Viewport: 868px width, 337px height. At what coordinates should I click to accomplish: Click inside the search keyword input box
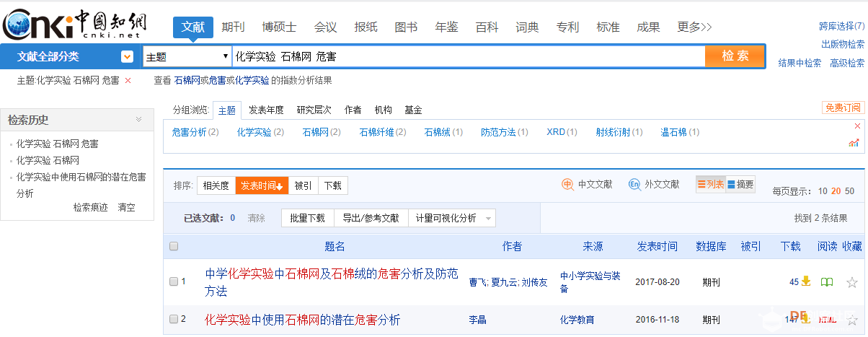coord(467,56)
